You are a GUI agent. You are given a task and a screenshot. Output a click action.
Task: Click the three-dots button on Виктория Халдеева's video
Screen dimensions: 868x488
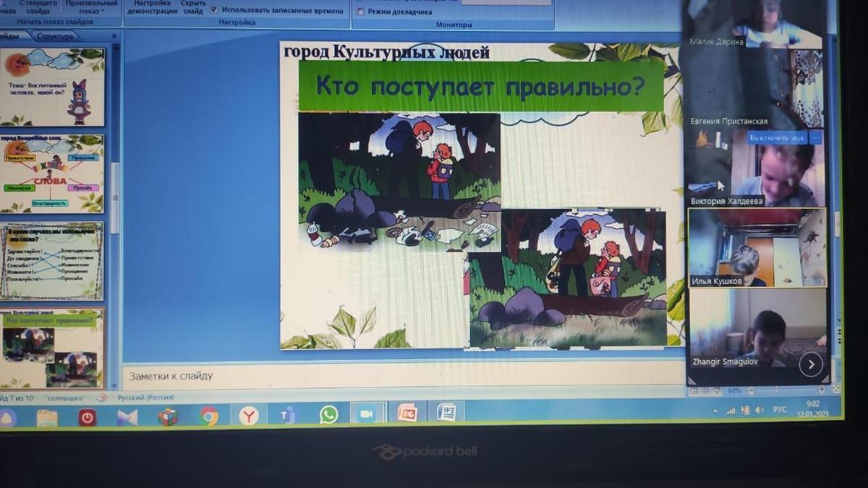click(x=816, y=137)
